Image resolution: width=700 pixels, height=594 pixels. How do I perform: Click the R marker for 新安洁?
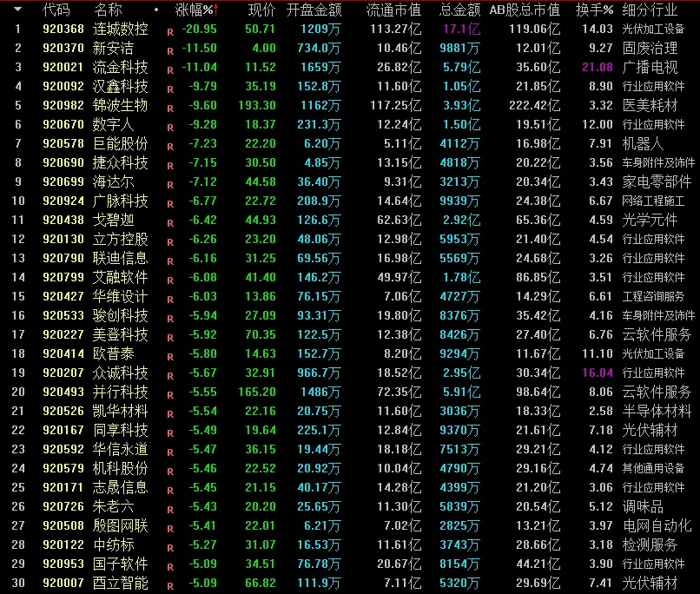coord(170,51)
